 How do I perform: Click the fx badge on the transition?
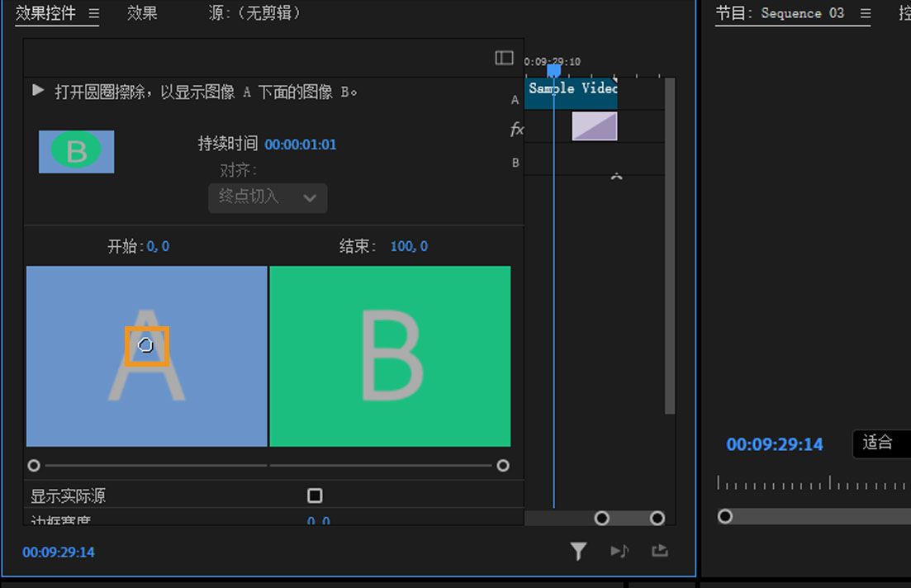coord(516,130)
